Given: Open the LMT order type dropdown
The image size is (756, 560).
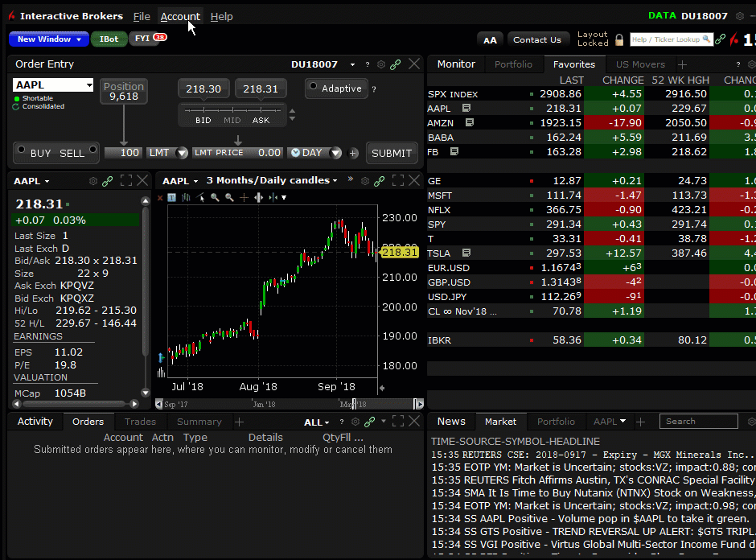Looking at the screenshot, I should (182, 153).
